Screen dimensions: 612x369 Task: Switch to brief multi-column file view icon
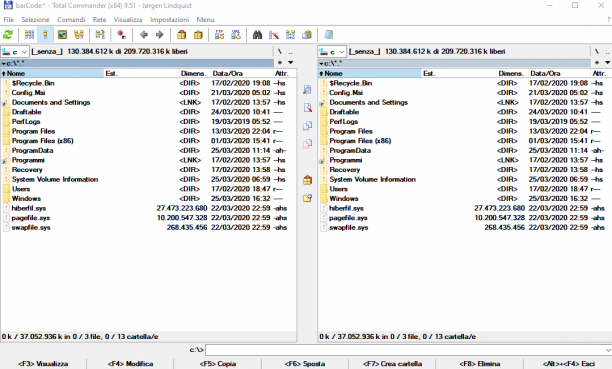click(29, 35)
